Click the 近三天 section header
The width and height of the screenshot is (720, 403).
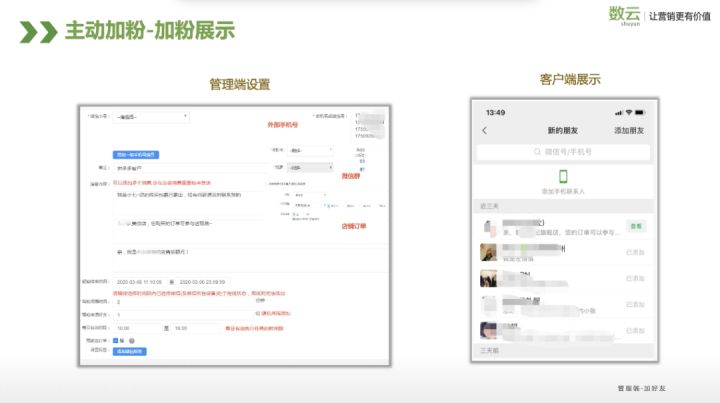click(564, 206)
